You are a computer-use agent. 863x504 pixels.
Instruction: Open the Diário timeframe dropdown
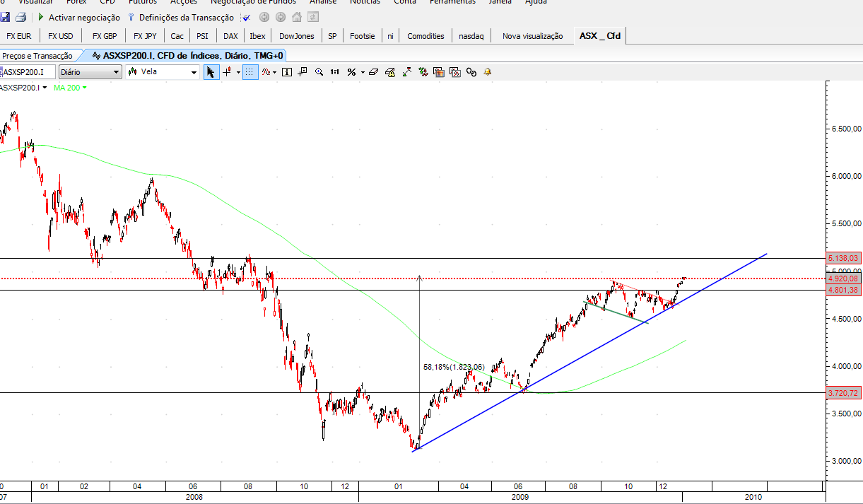click(90, 71)
